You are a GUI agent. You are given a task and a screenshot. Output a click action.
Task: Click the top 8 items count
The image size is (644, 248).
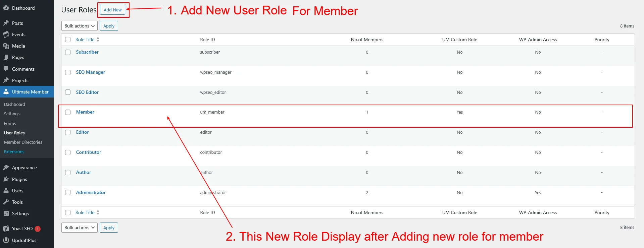click(627, 26)
